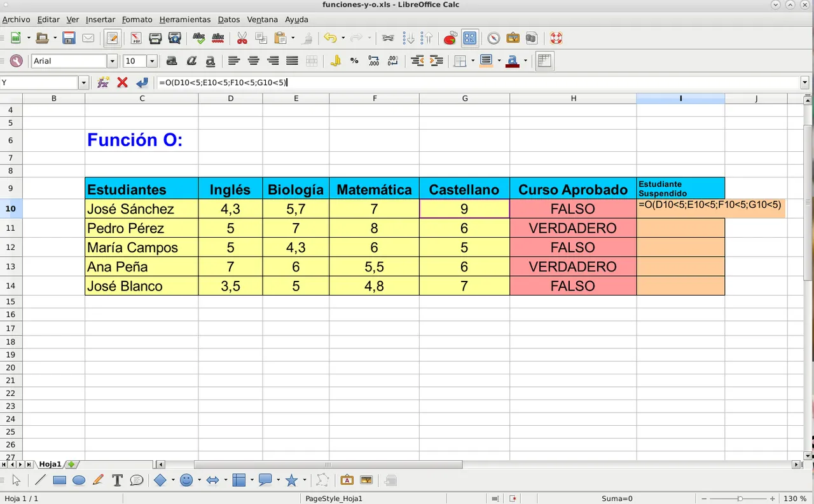Select the Ellipse drawing tool

tap(79, 480)
